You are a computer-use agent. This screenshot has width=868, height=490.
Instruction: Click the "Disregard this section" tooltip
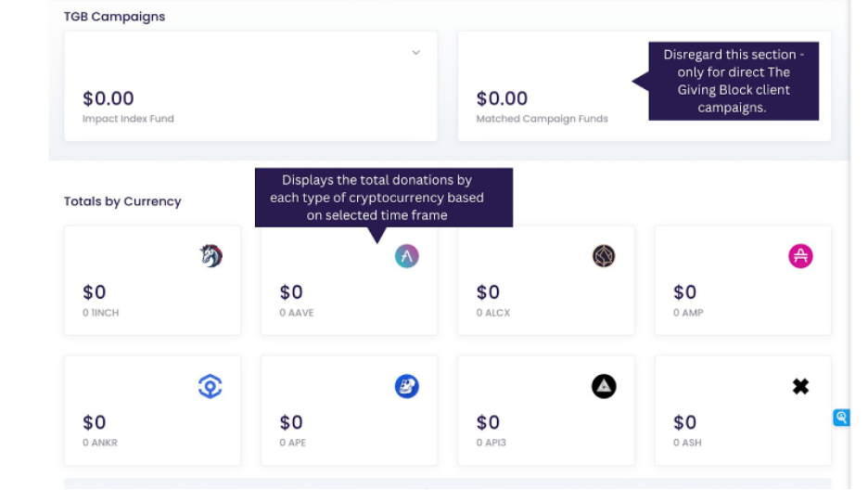tap(733, 81)
